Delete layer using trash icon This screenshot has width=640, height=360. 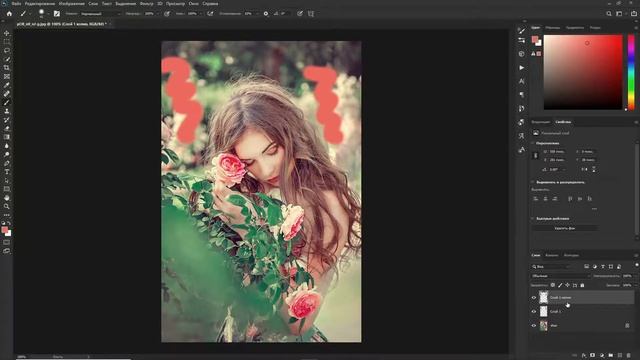point(629,356)
